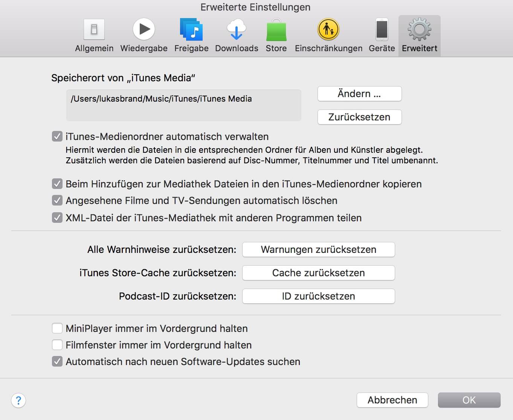The image size is (513, 420).
Task: Toggle copying files into iTunes-Medienordner
Action: coord(57,184)
